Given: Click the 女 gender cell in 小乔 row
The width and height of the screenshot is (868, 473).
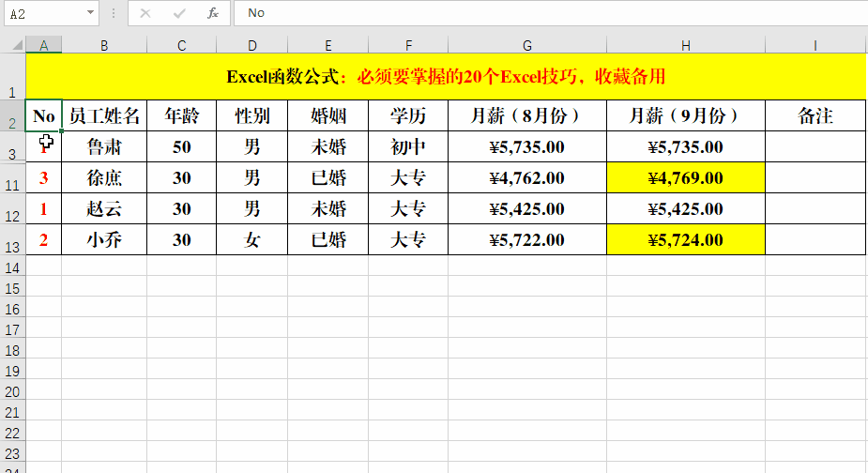Looking at the screenshot, I should 251,240.
